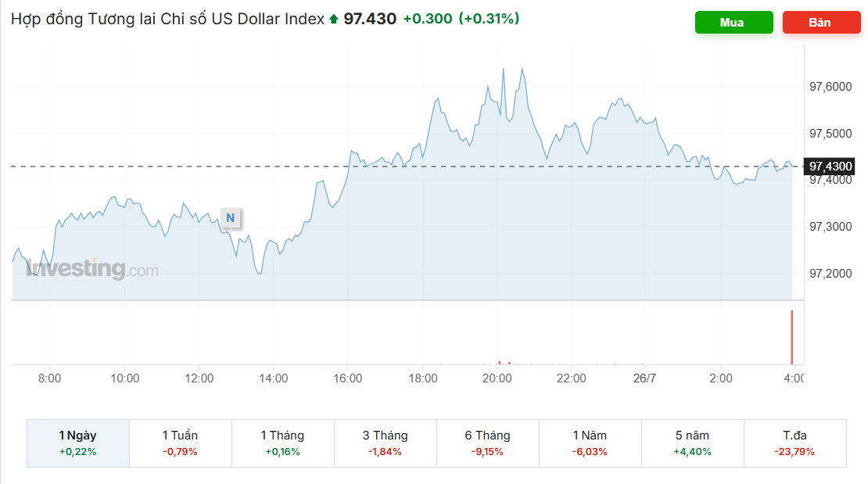Select the 1 Ngày timeframe tab
868x484 pixels.
click(x=78, y=443)
